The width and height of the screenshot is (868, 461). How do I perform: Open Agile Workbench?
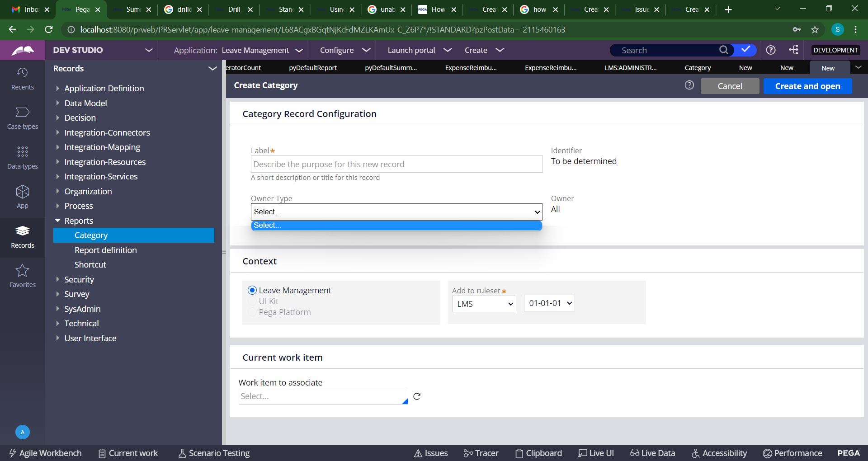click(45, 453)
